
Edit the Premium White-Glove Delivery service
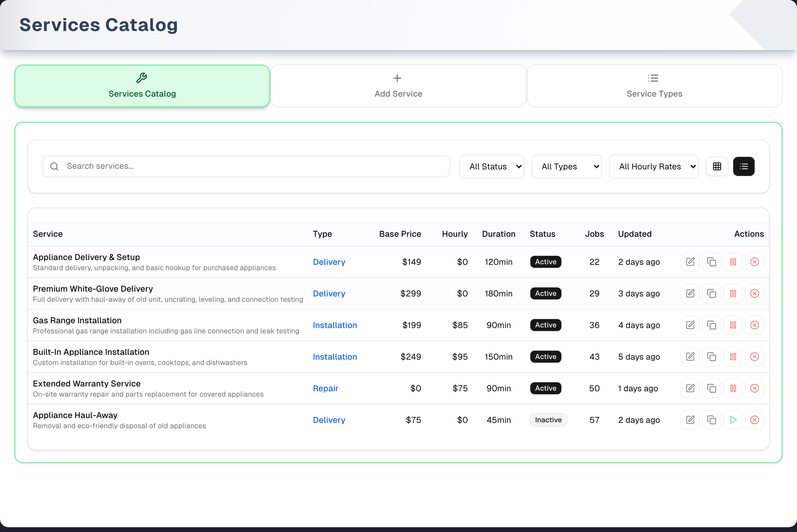click(x=690, y=293)
